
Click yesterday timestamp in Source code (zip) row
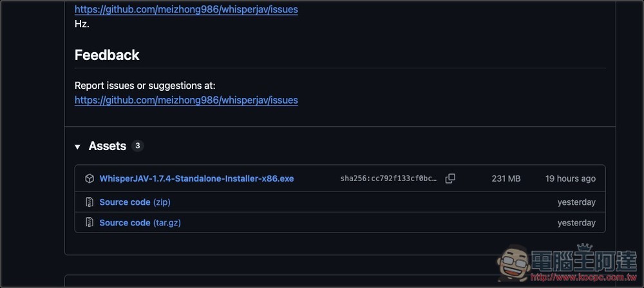click(x=576, y=202)
